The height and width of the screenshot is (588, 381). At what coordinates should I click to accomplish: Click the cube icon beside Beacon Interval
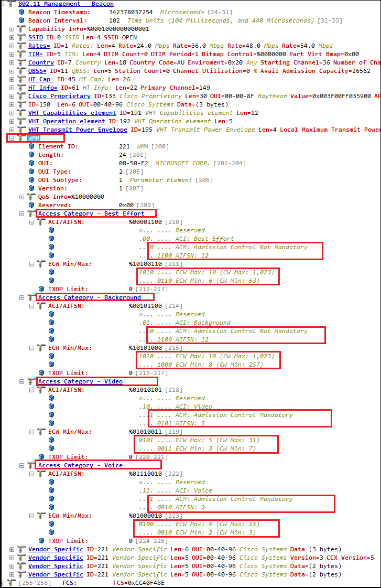click(21, 20)
